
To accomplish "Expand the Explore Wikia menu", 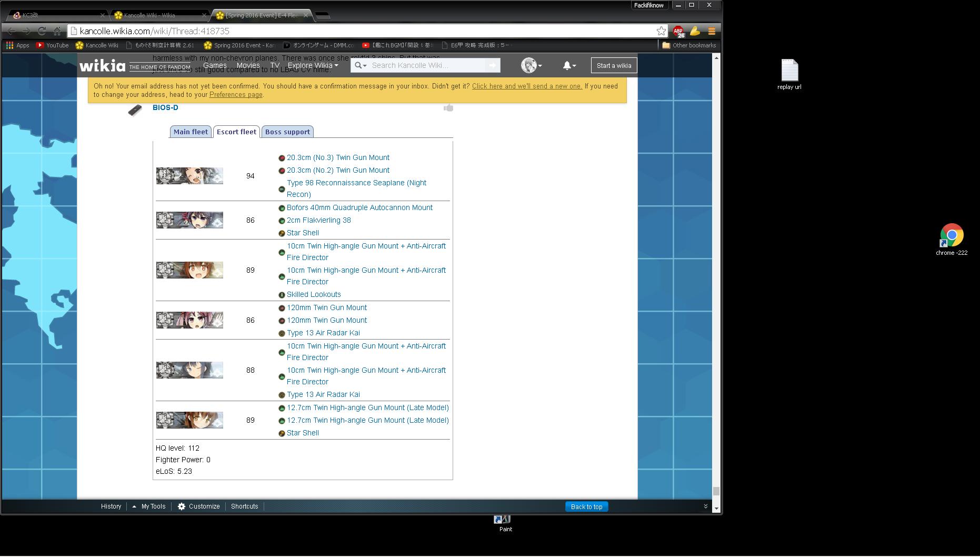I will 313,65.
